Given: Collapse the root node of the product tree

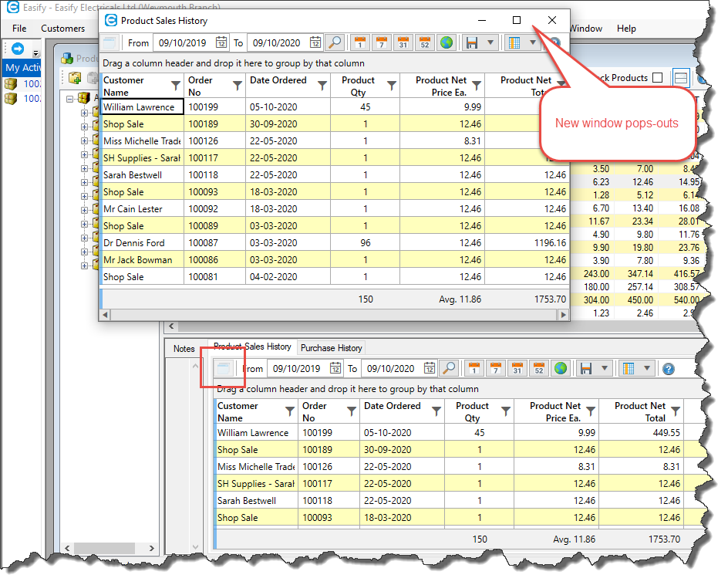Looking at the screenshot, I should pyautogui.click(x=70, y=99).
